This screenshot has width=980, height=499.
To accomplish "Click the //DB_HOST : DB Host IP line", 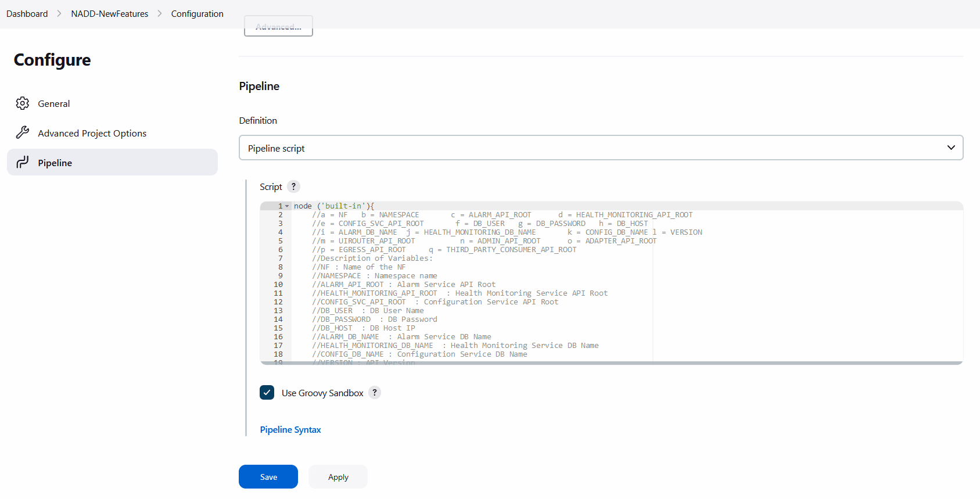I will coord(364,328).
